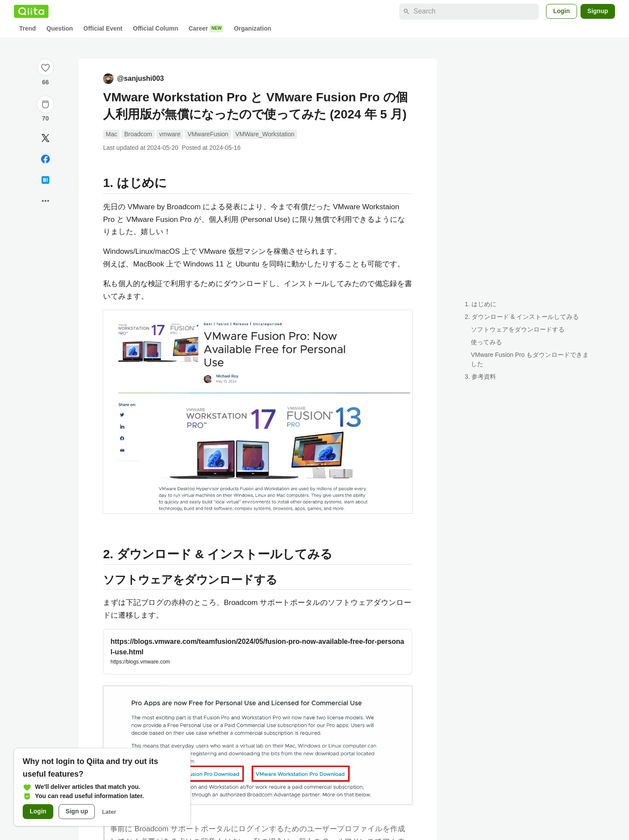Click the Search input field
Viewport: 629px width, 840px height.
tap(469, 11)
